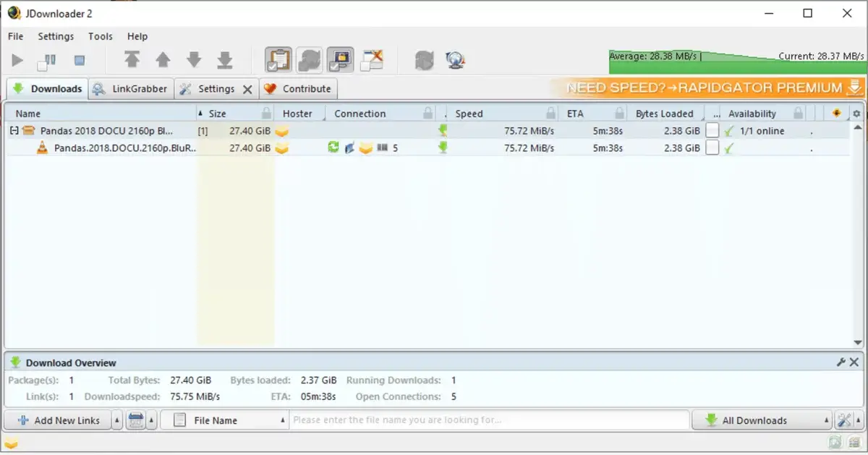
Task: Click the Rapidgator Premium banner
Action: point(709,88)
